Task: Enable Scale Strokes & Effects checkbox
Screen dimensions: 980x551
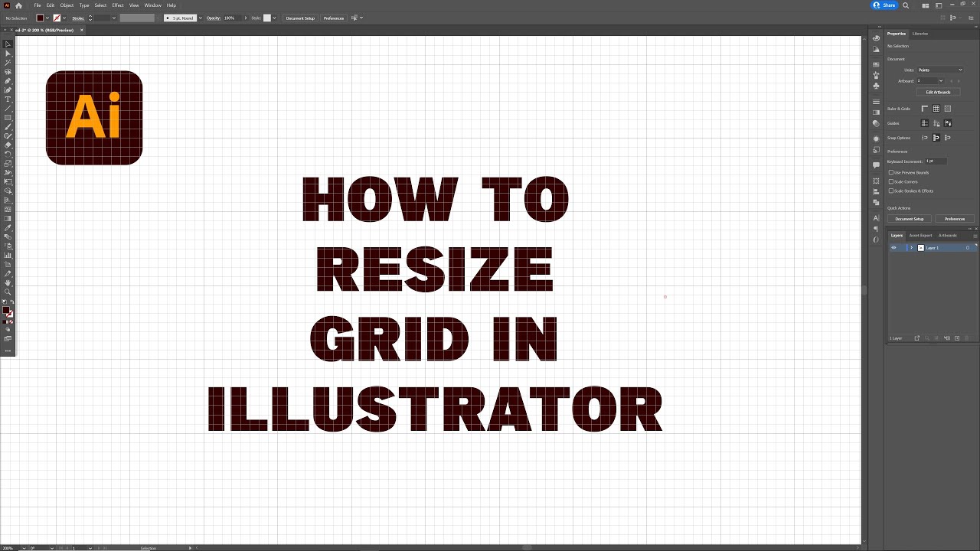Action: [891, 191]
